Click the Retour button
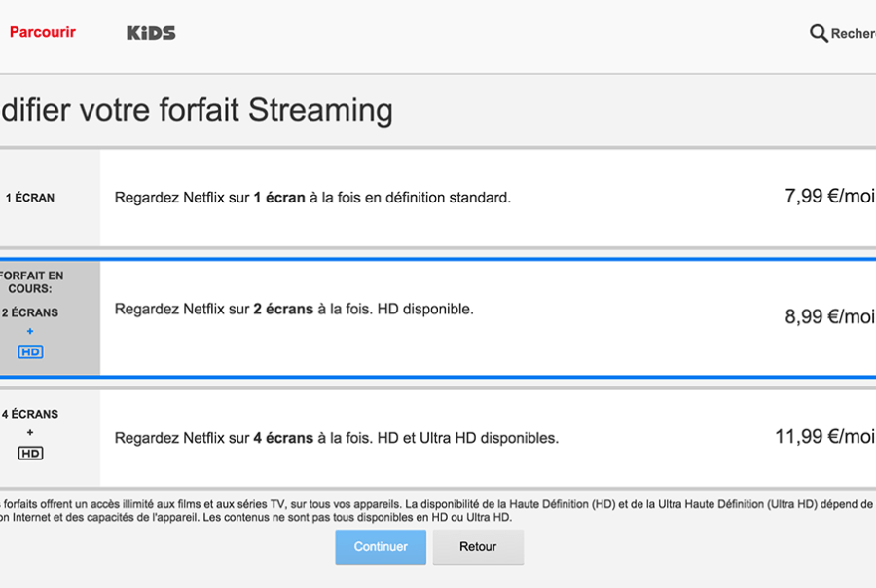This screenshot has width=876, height=588. pyautogui.click(x=478, y=547)
